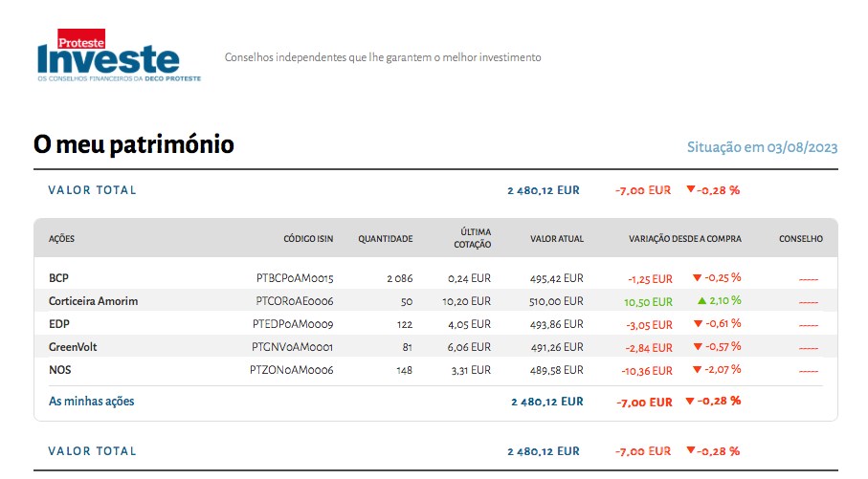Click the red down arrow in top Valor Total row
Image resolution: width=868 pixels, height=479 pixels.
click(x=691, y=190)
